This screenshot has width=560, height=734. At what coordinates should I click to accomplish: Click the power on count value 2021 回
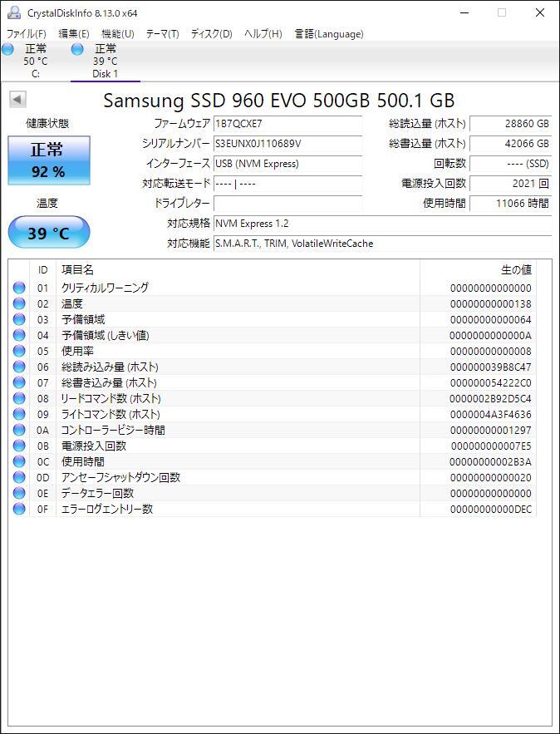(510, 184)
